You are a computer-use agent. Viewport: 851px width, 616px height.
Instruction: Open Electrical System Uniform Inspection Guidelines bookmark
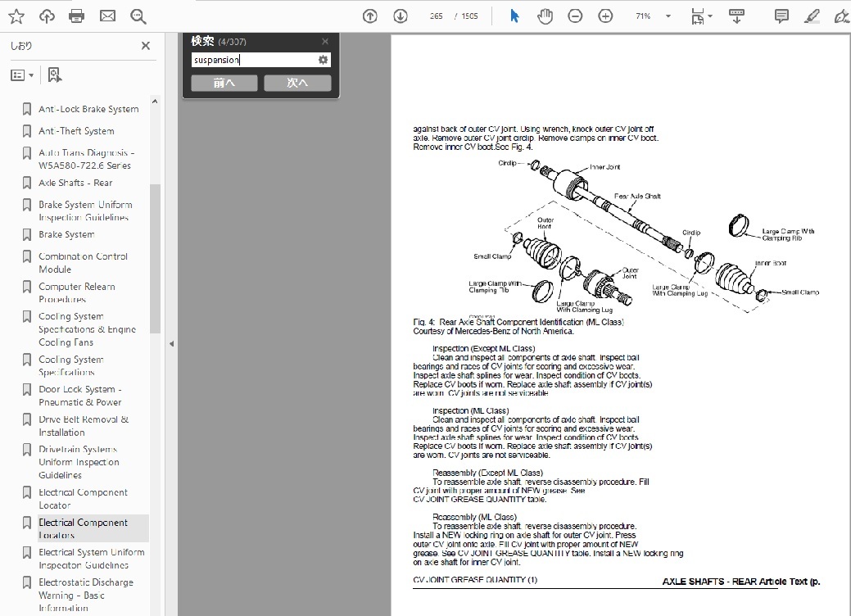(91, 559)
